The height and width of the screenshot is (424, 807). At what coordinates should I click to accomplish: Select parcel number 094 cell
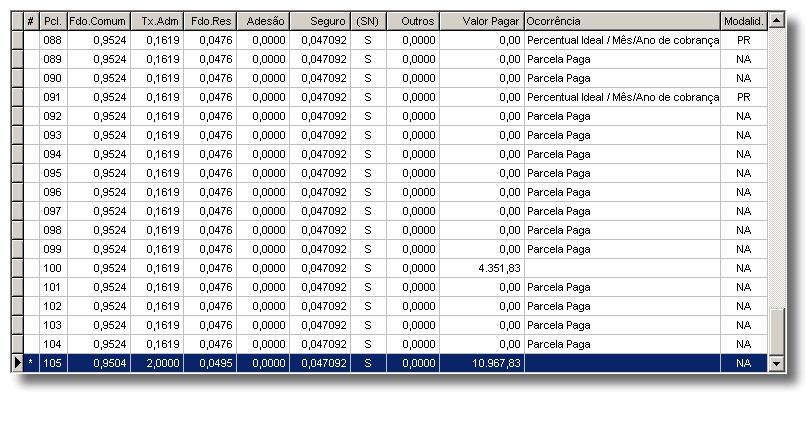53,154
